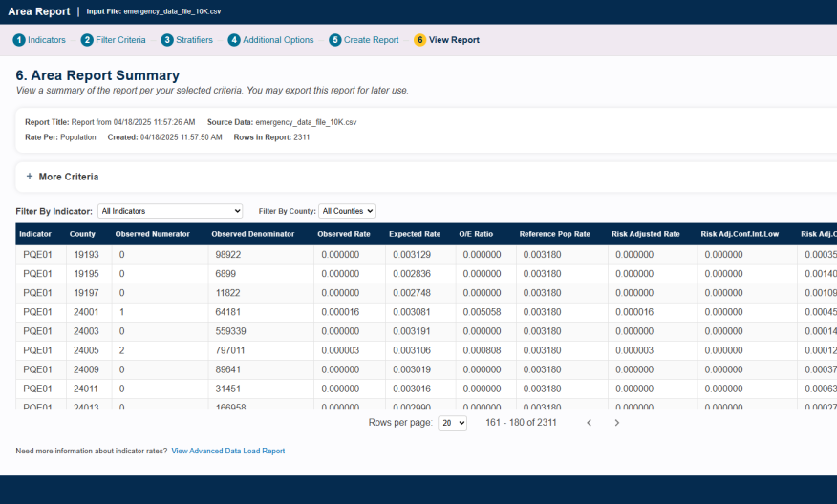Screen dimensions: 837x504
Task: Click the Observed Numerator column header
Action: pyautogui.click(x=152, y=234)
